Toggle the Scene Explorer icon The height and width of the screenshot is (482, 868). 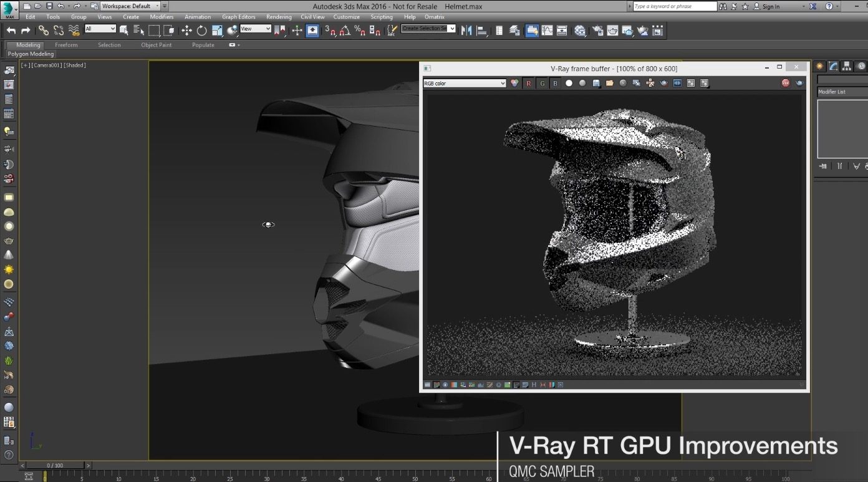click(499, 31)
